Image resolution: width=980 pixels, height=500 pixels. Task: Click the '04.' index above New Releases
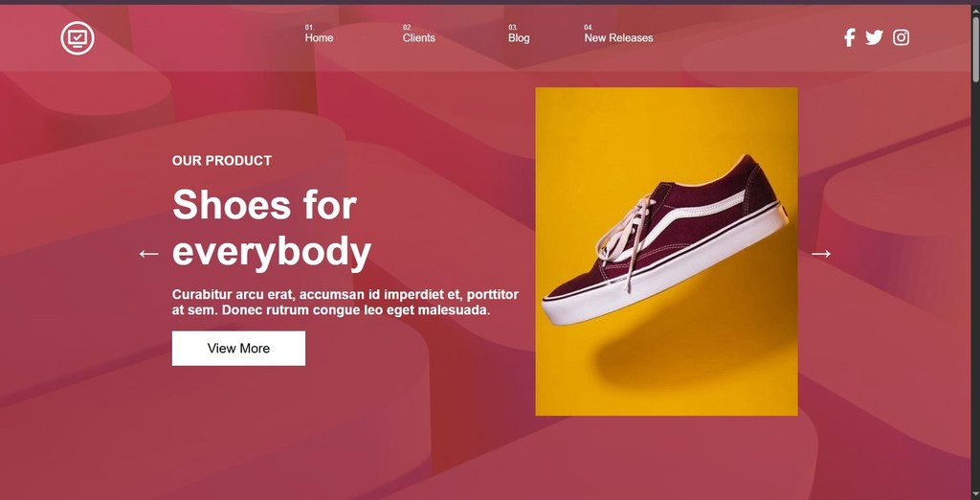point(589,28)
